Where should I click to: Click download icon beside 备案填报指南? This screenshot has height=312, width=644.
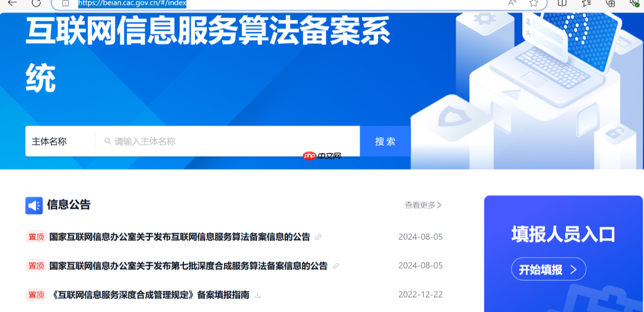coord(257,295)
